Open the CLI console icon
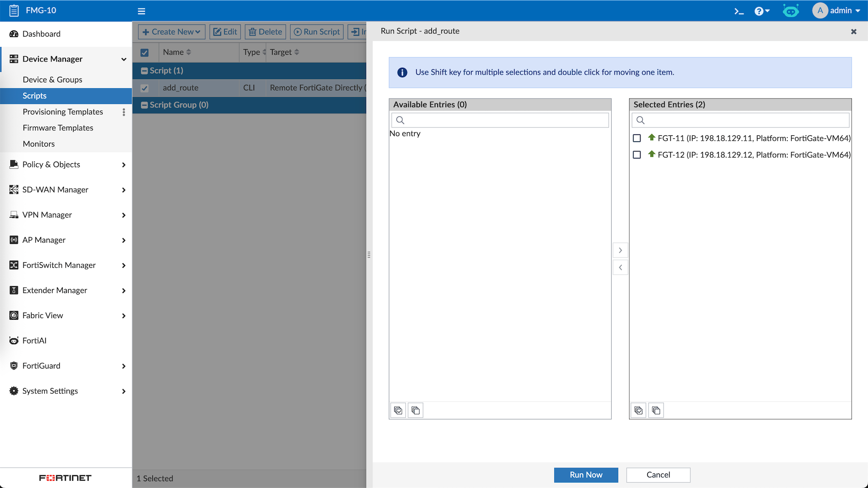Viewport: 868px width, 488px height. (739, 11)
